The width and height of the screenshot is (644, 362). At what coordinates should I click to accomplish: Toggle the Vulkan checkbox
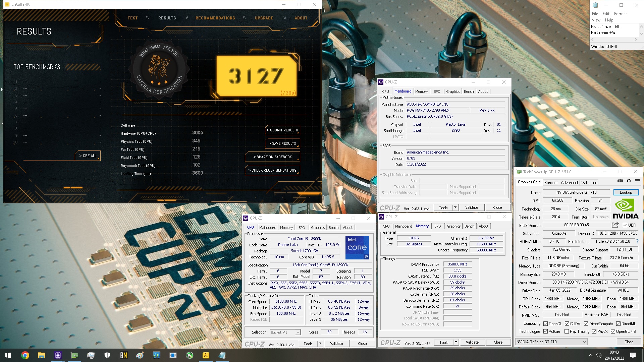546,331
